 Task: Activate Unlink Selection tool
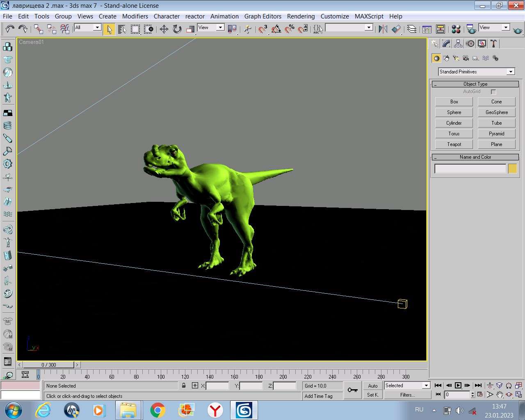point(52,29)
